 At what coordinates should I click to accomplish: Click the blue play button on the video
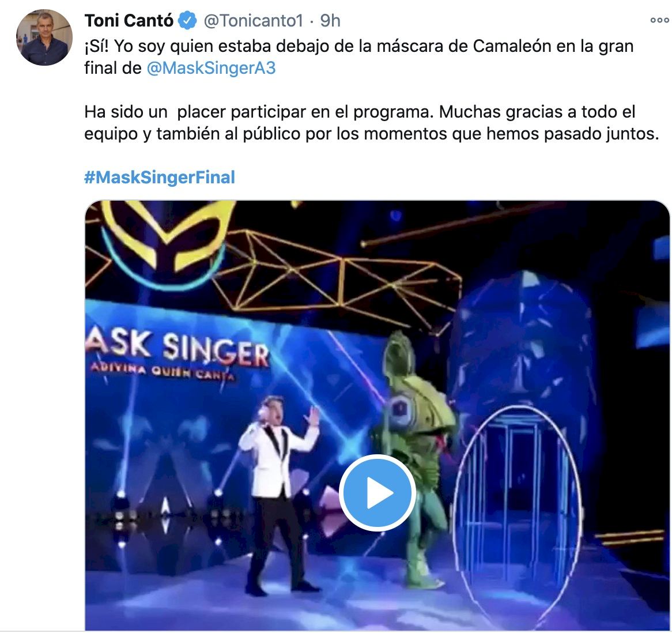click(x=377, y=493)
